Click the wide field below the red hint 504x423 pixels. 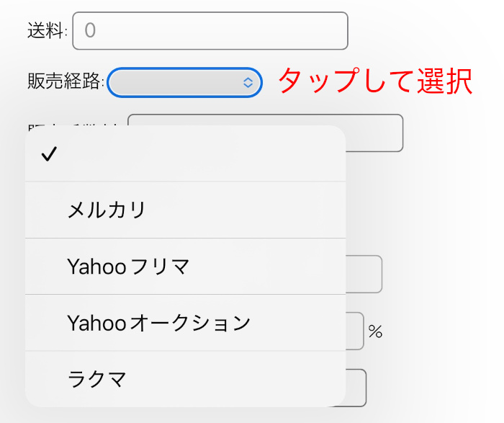pos(373,133)
